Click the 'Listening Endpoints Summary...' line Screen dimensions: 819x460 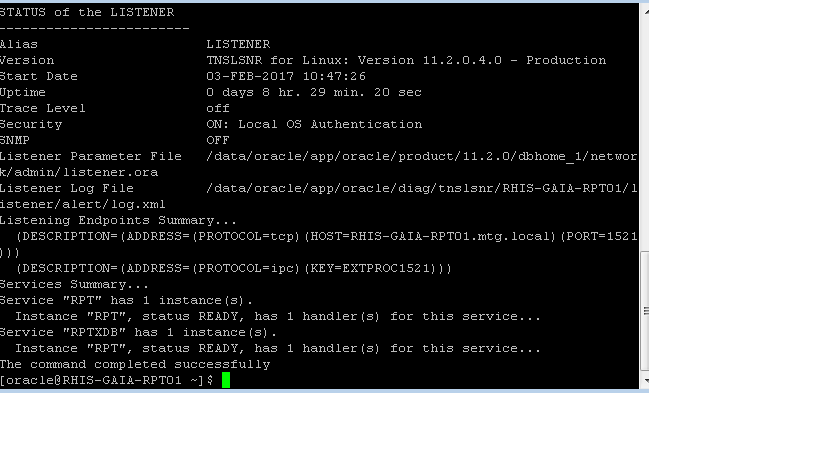click(119, 220)
